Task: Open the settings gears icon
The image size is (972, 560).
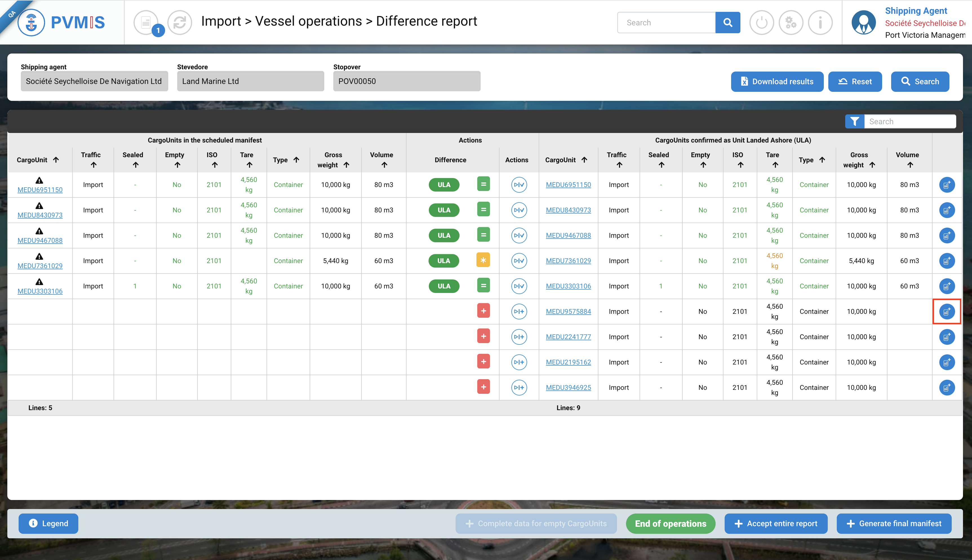Action: (791, 23)
